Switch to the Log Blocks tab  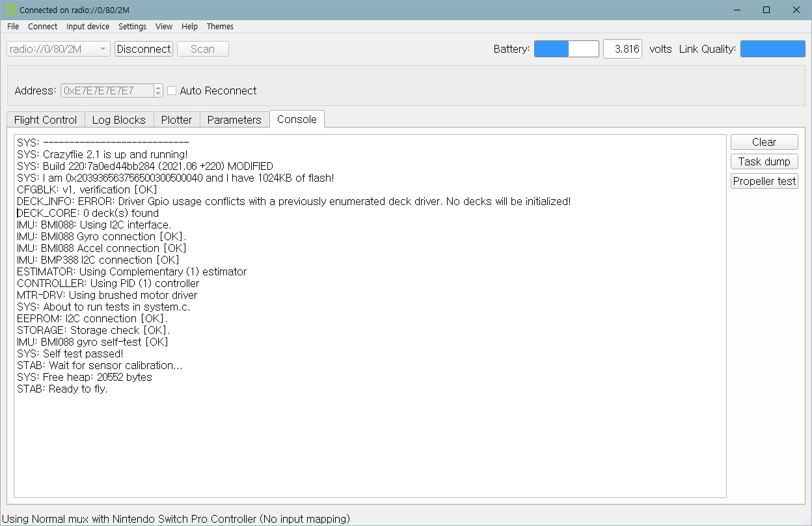(119, 120)
